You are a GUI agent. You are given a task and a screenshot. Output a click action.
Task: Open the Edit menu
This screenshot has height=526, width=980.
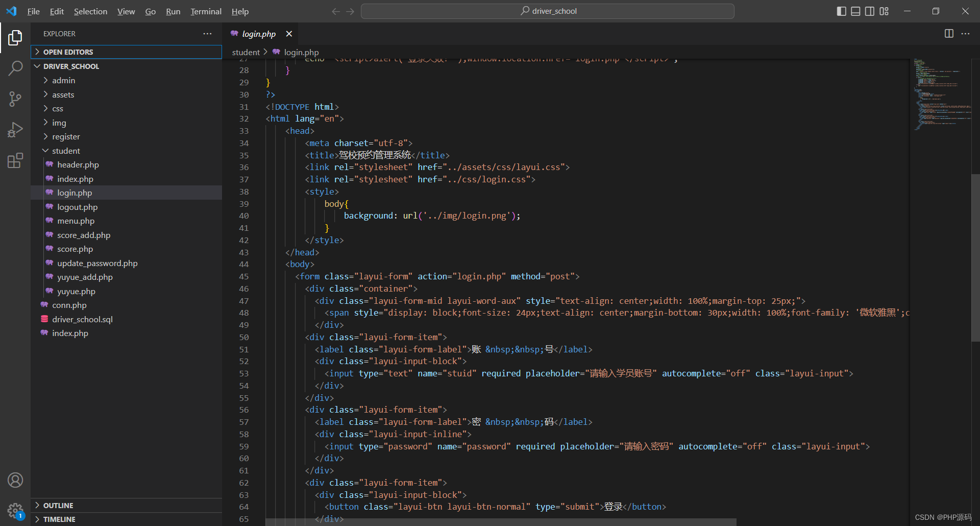click(x=57, y=11)
